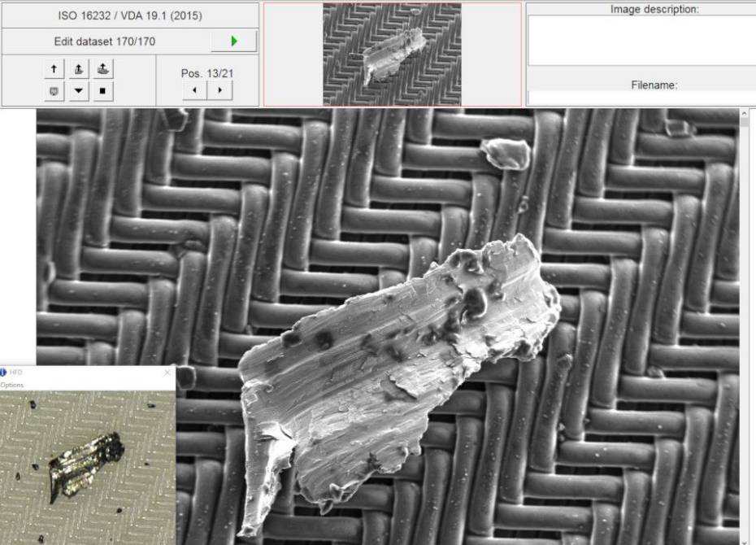756x545 pixels.
Task: Click the grayed shield icon button
Action: (x=54, y=91)
